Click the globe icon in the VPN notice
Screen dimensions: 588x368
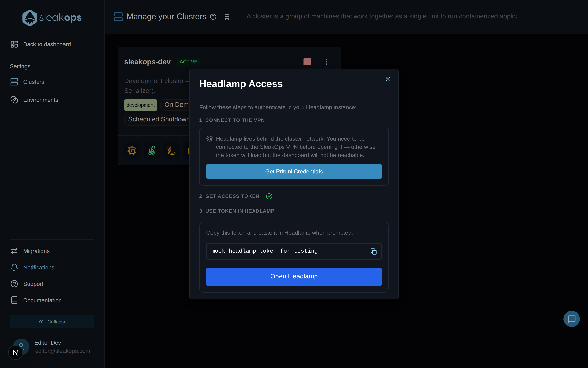[209, 139]
